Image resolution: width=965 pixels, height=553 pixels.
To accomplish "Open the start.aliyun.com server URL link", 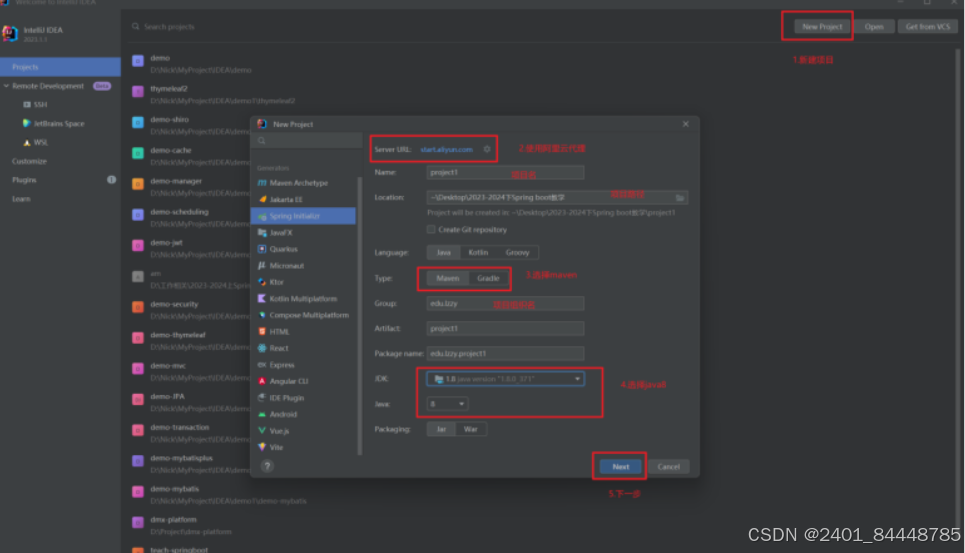I will (x=446, y=149).
